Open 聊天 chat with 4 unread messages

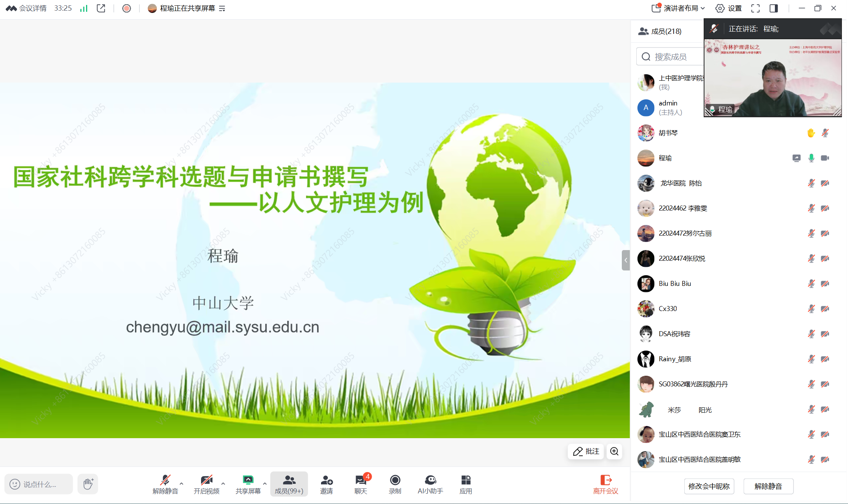(361, 484)
